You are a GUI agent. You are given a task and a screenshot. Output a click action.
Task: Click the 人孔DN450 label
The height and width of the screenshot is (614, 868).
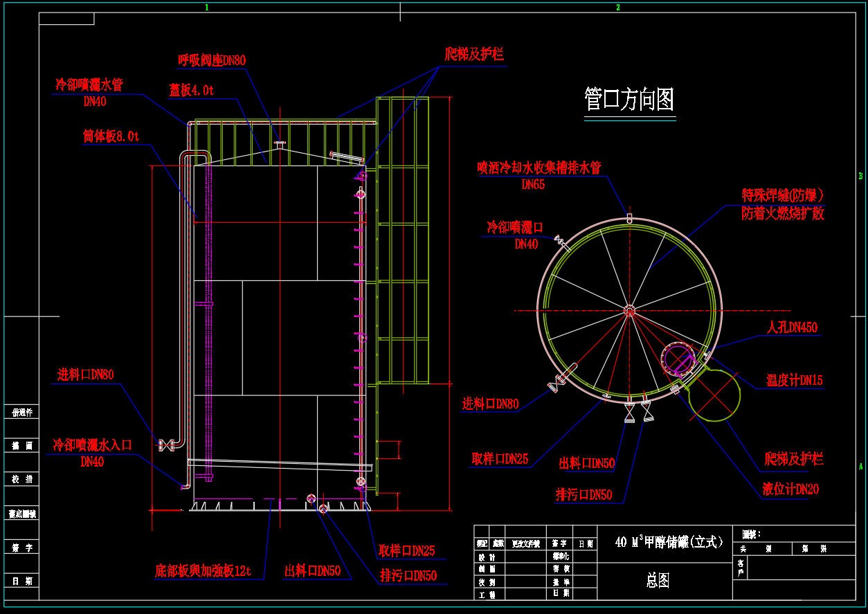792,327
